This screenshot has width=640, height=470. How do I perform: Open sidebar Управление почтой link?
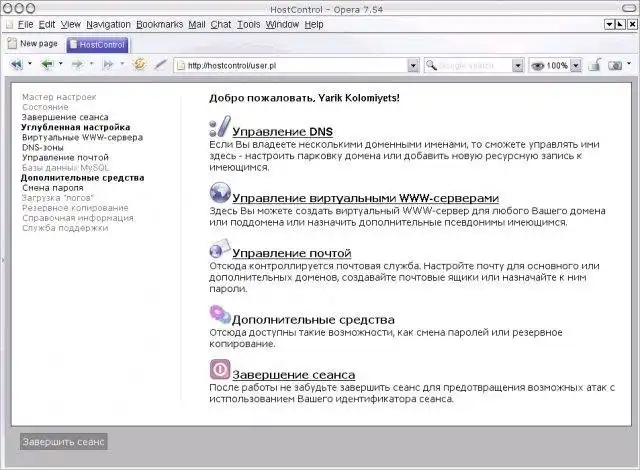coord(65,157)
